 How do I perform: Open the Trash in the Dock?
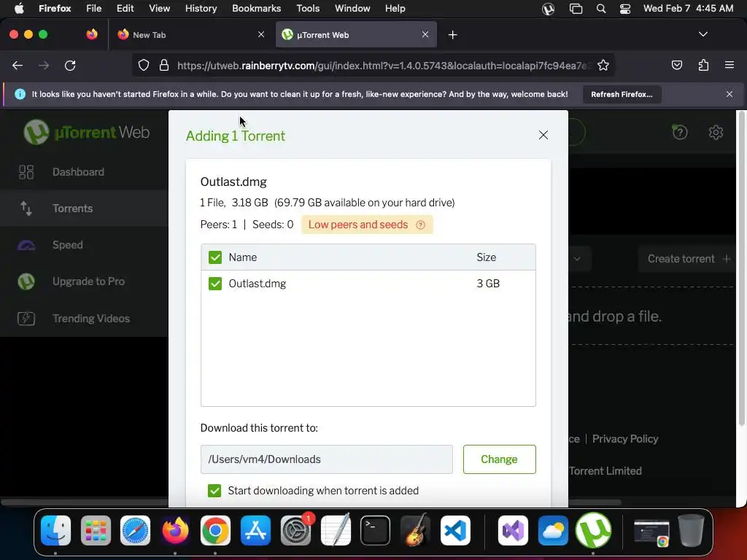click(x=691, y=530)
